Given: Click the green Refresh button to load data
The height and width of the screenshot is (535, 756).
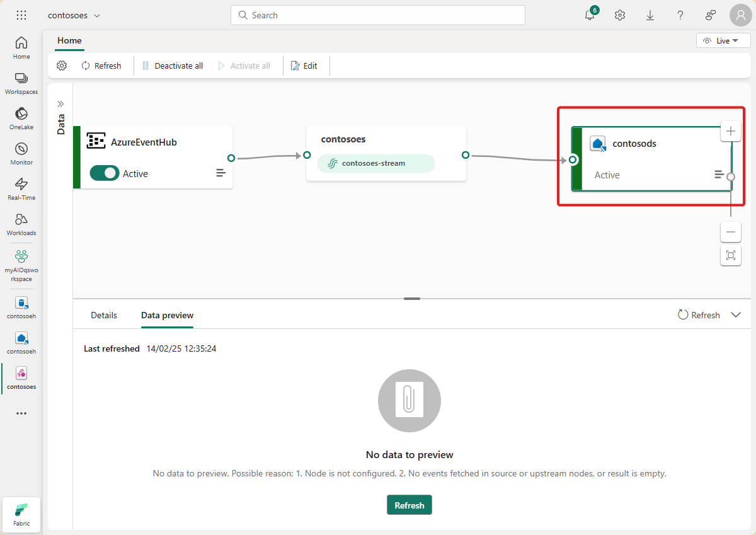Looking at the screenshot, I should point(409,505).
